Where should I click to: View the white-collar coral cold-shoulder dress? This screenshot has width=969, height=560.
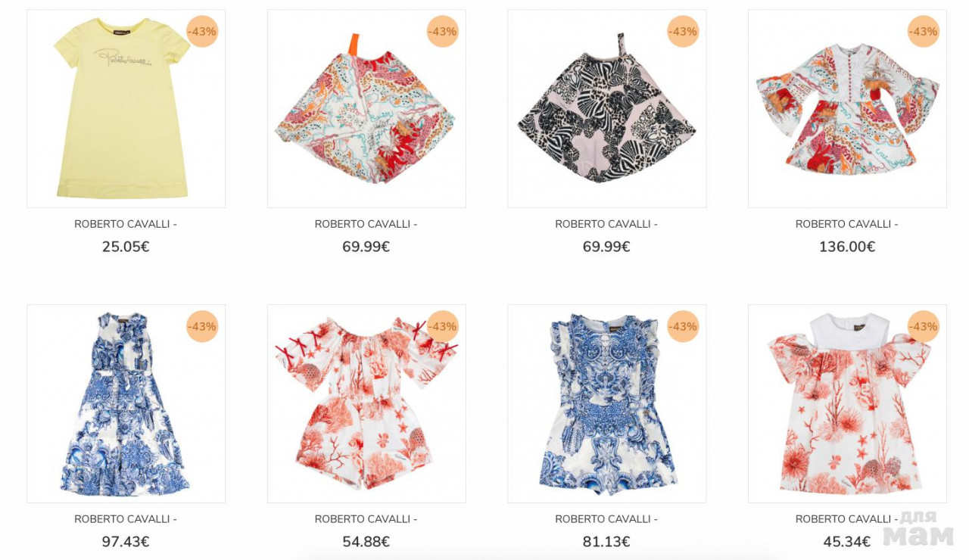847,403
